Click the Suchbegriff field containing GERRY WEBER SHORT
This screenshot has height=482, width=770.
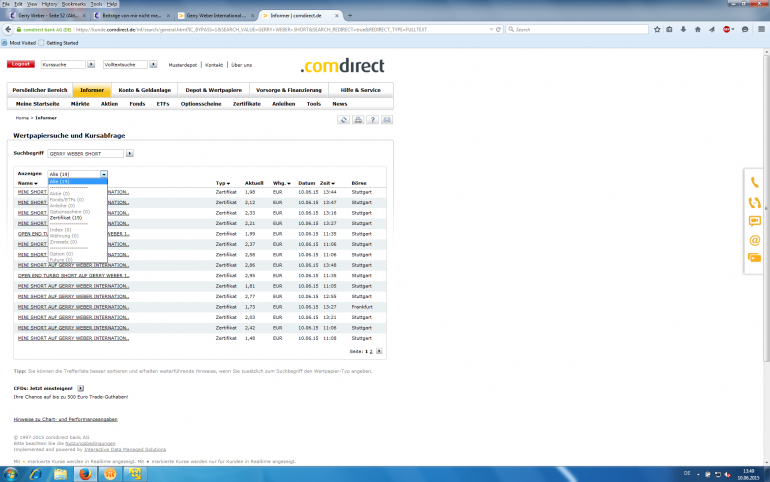tap(85, 154)
